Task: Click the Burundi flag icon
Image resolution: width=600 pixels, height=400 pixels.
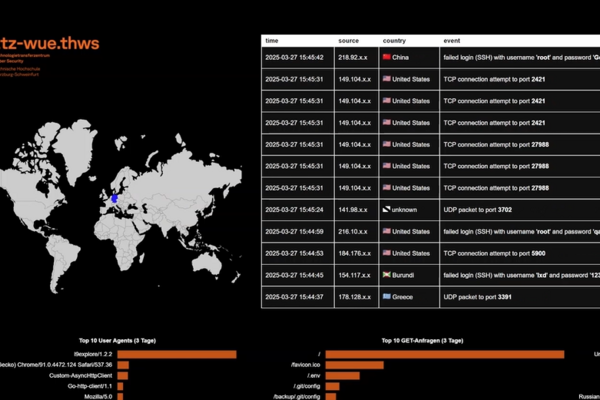Action: tap(387, 274)
